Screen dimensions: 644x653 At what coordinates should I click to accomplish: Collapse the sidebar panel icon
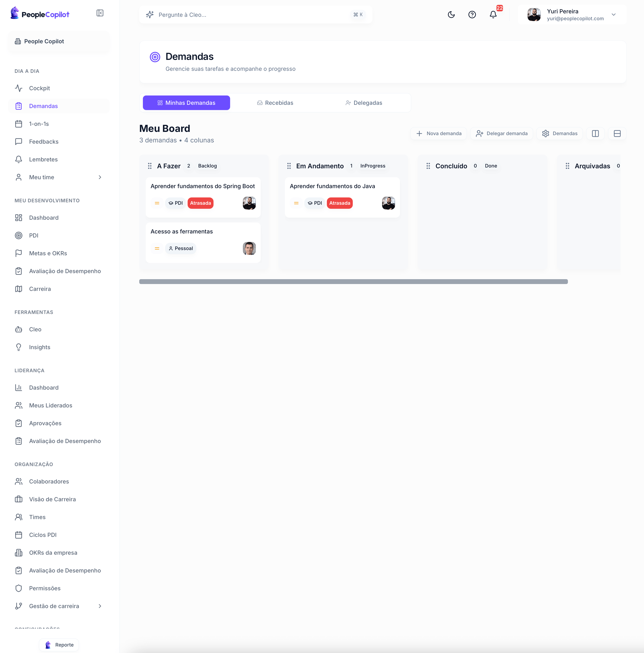click(x=100, y=13)
